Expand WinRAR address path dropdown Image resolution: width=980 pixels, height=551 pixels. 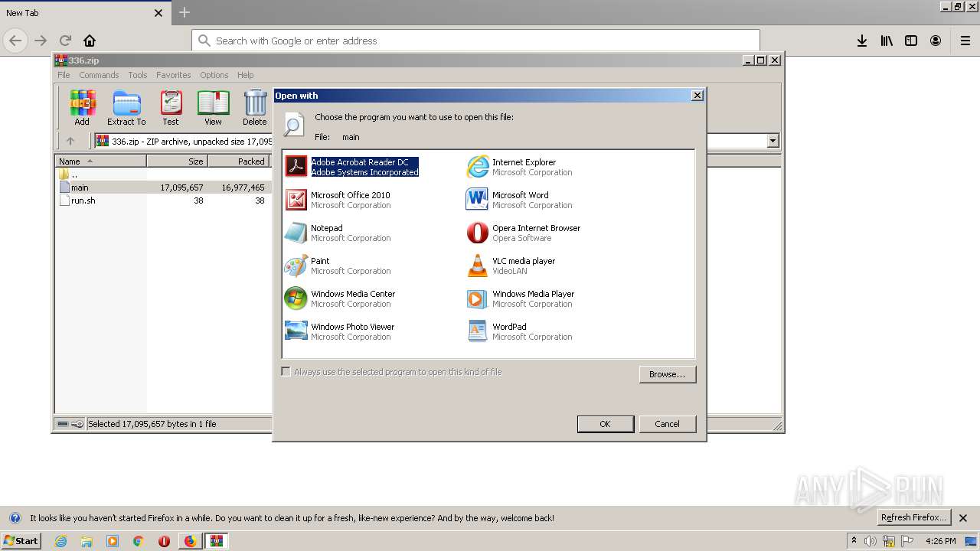773,141
